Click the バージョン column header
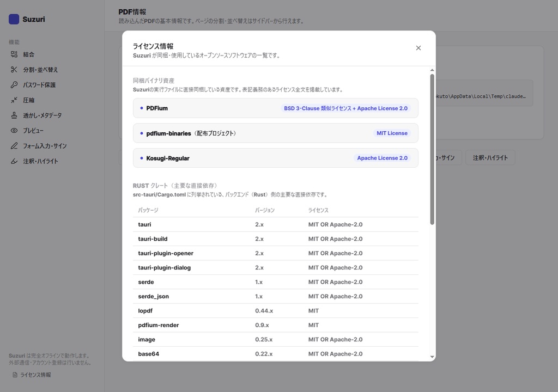558x392 pixels. [265, 210]
